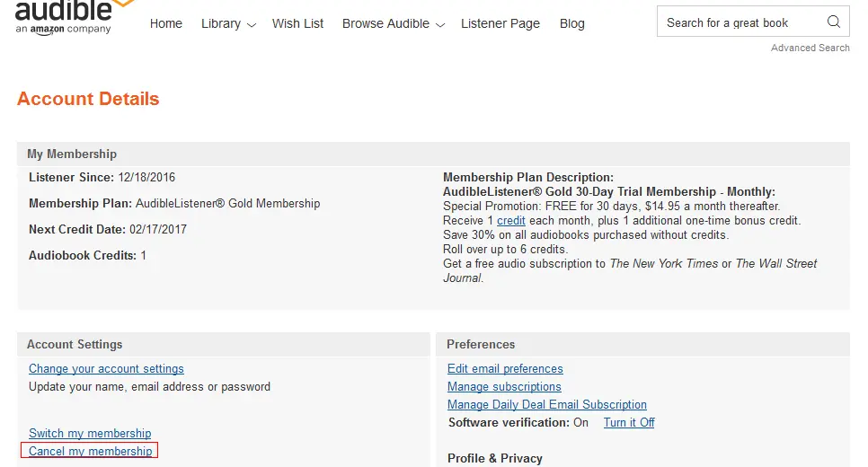Open the Library menu

(221, 23)
